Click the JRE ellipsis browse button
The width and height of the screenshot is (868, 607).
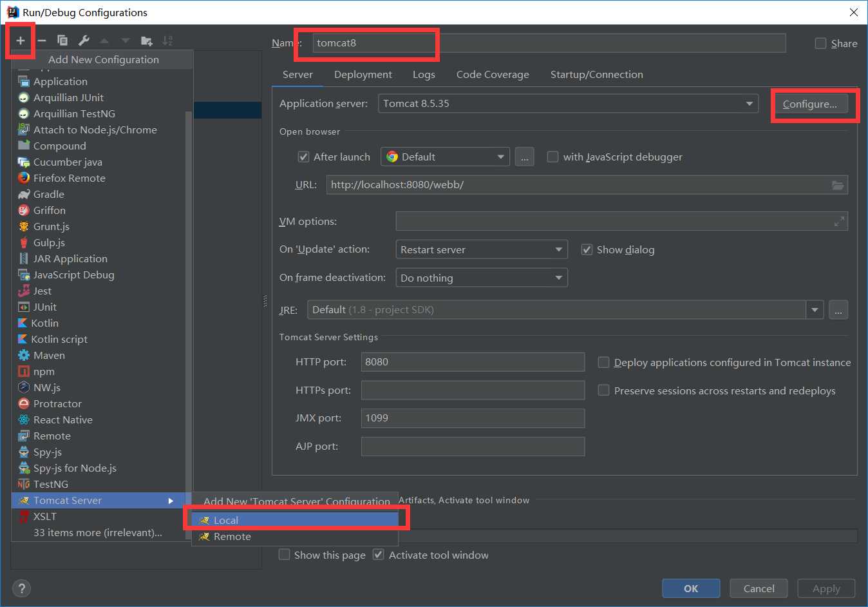click(838, 310)
